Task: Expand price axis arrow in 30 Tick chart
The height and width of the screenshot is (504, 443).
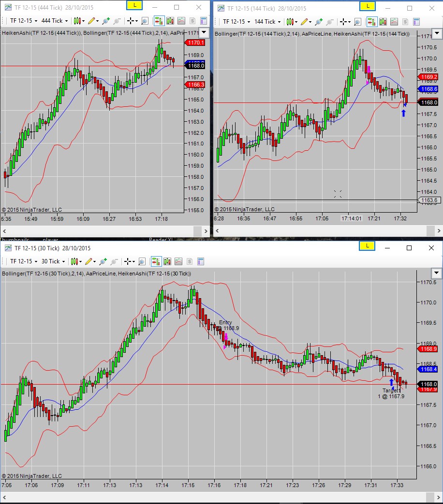Action: (437, 273)
